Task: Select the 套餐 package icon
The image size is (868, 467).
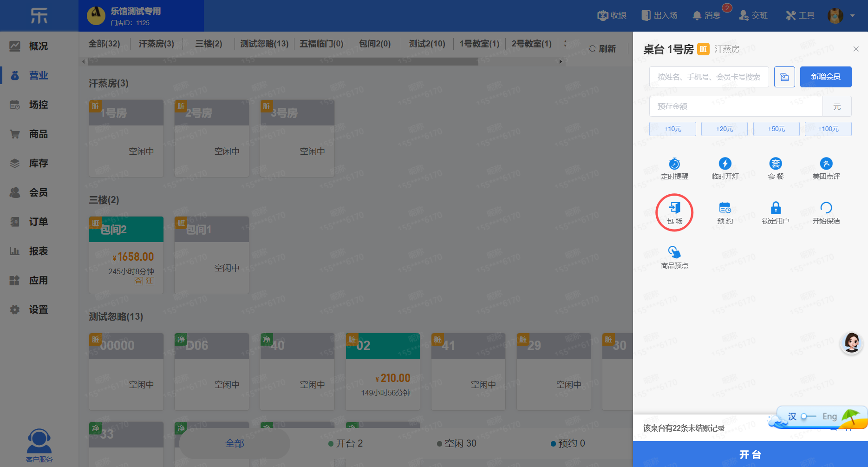Action: pyautogui.click(x=776, y=164)
